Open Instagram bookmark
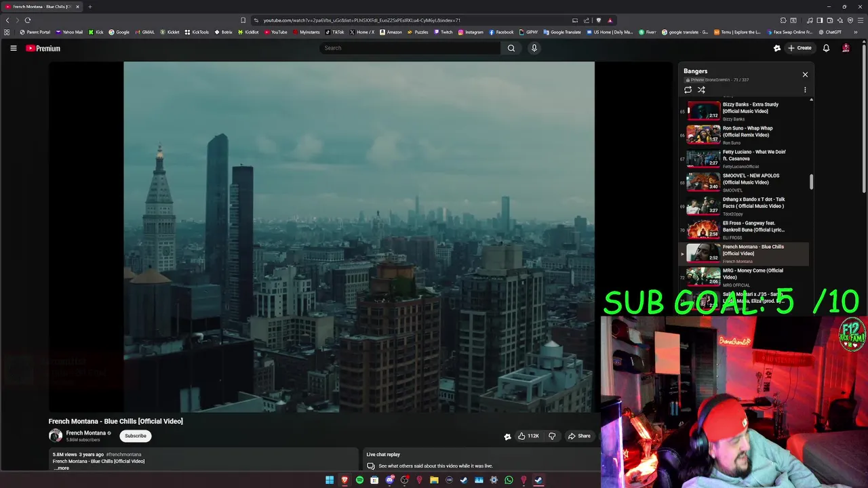The image size is (868, 488). coord(471,32)
